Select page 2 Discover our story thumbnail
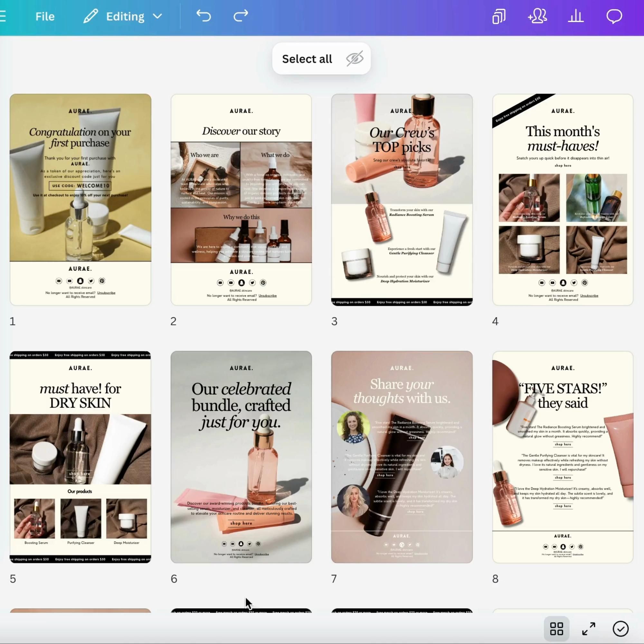This screenshot has width=644, height=644. [241, 200]
